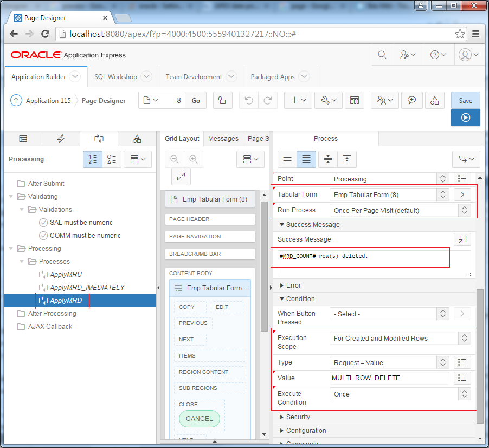Image resolution: width=489 pixels, height=448 pixels.
Task: Change the Execution Scope select list
Action: (x=400, y=339)
